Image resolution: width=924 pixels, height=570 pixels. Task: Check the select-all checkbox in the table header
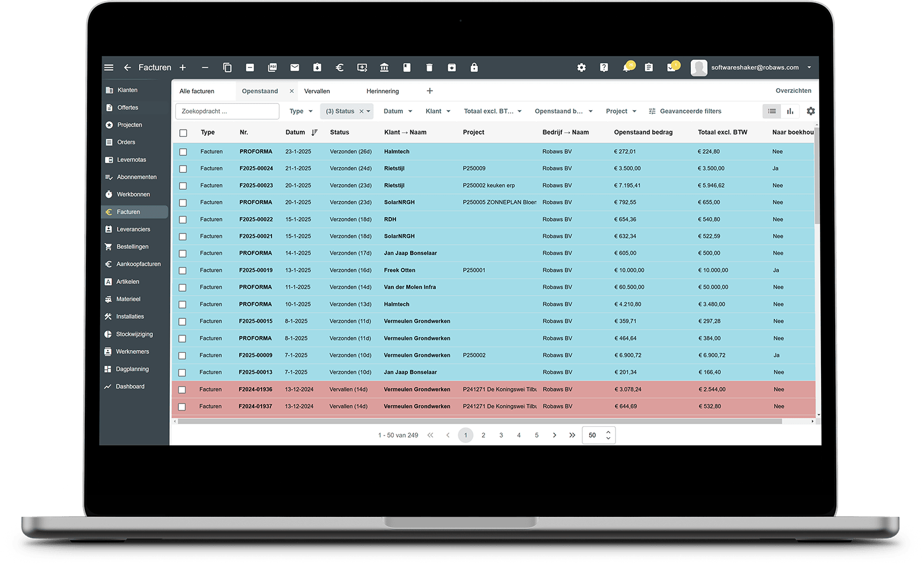(183, 132)
